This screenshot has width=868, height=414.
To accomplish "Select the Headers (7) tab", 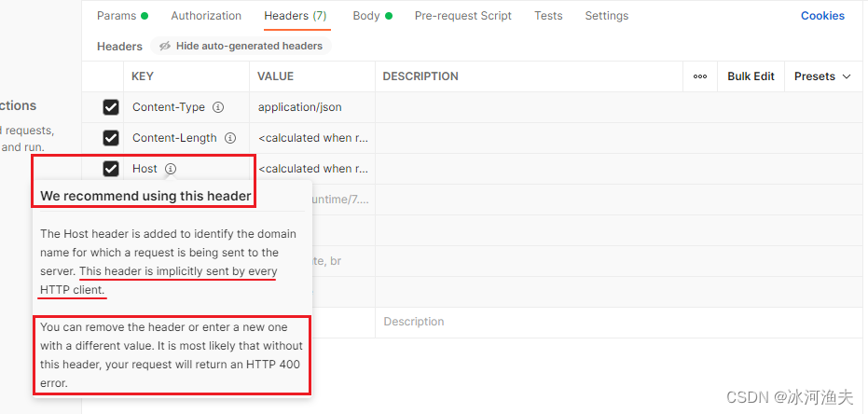I will [296, 16].
